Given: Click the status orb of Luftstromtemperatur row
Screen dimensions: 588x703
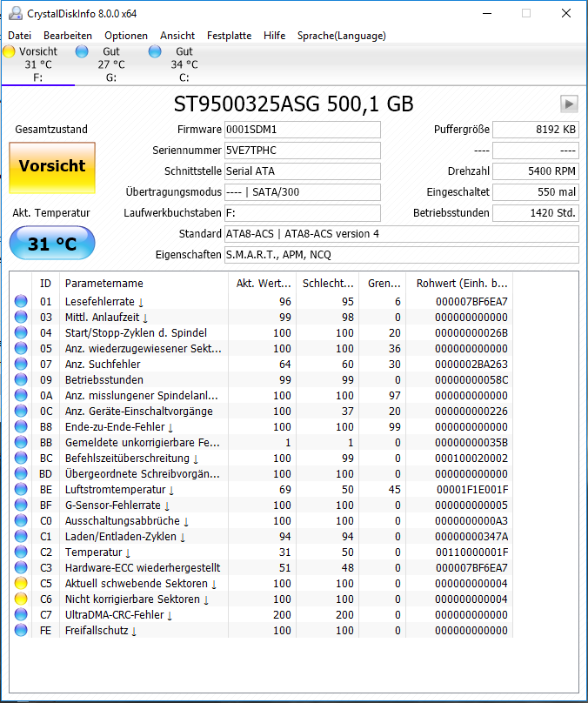Looking at the screenshot, I should pyautogui.click(x=21, y=489).
